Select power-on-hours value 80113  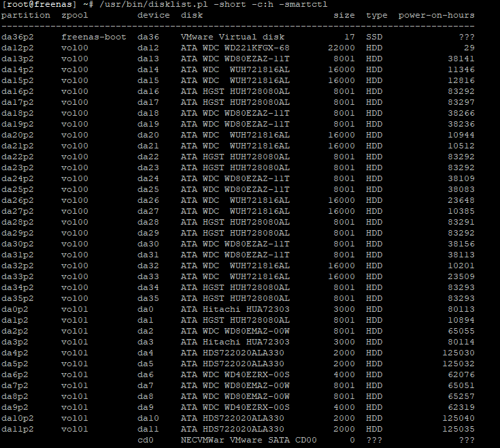point(461,309)
